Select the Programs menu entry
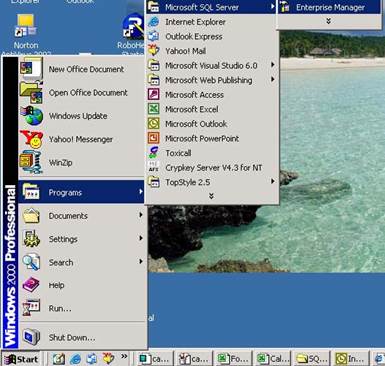Image resolution: width=385 pixels, height=366 pixels. (x=81, y=192)
